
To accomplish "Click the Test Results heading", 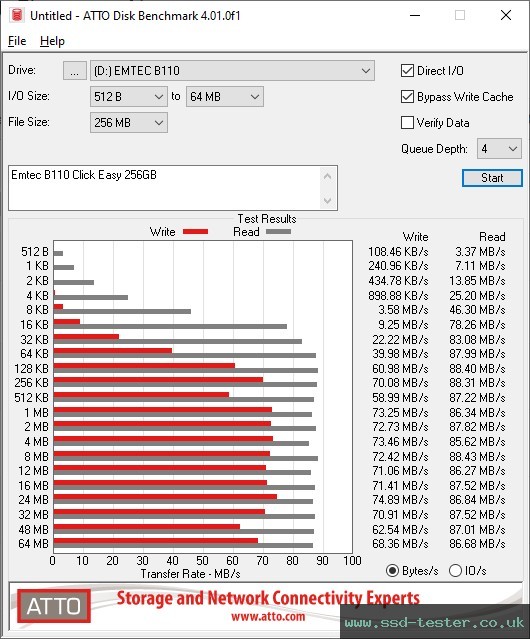I will (x=267, y=219).
